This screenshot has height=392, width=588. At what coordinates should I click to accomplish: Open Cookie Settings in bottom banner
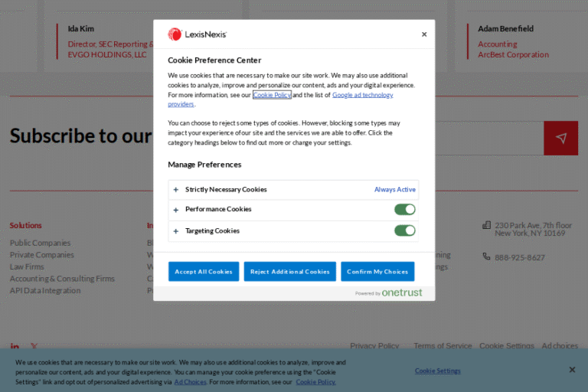point(438,371)
